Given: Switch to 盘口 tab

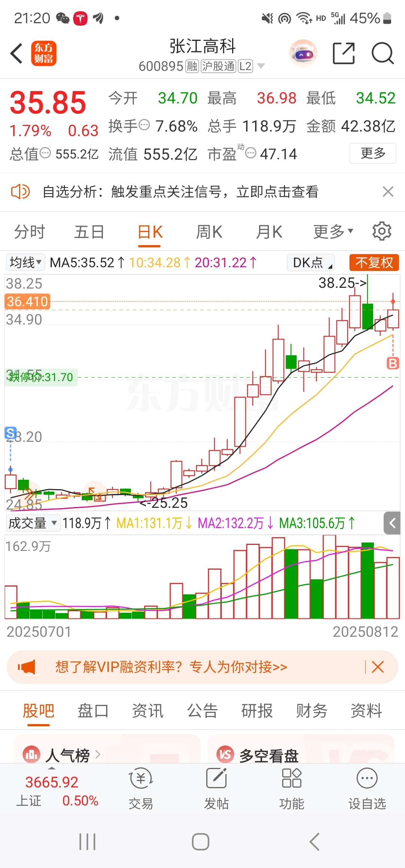Looking at the screenshot, I should 93,711.
